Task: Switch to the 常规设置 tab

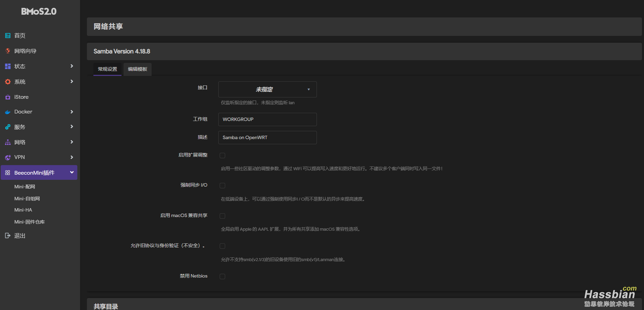Action: tap(107, 69)
